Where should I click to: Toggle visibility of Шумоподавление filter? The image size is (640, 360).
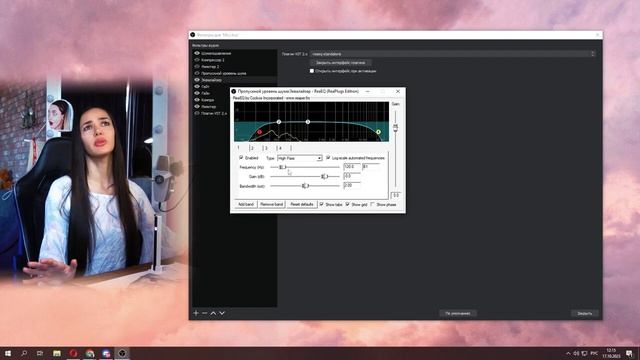coord(197,53)
